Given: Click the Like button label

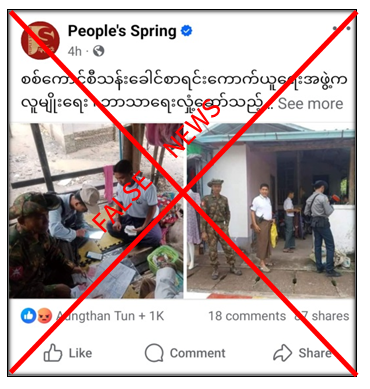Looking at the screenshot, I should [x=80, y=353].
